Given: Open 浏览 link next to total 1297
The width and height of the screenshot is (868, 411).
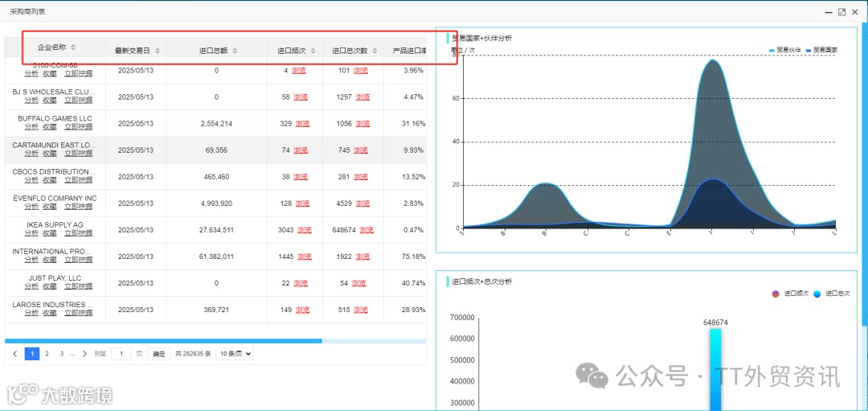Looking at the screenshot, I should [362, 97].
